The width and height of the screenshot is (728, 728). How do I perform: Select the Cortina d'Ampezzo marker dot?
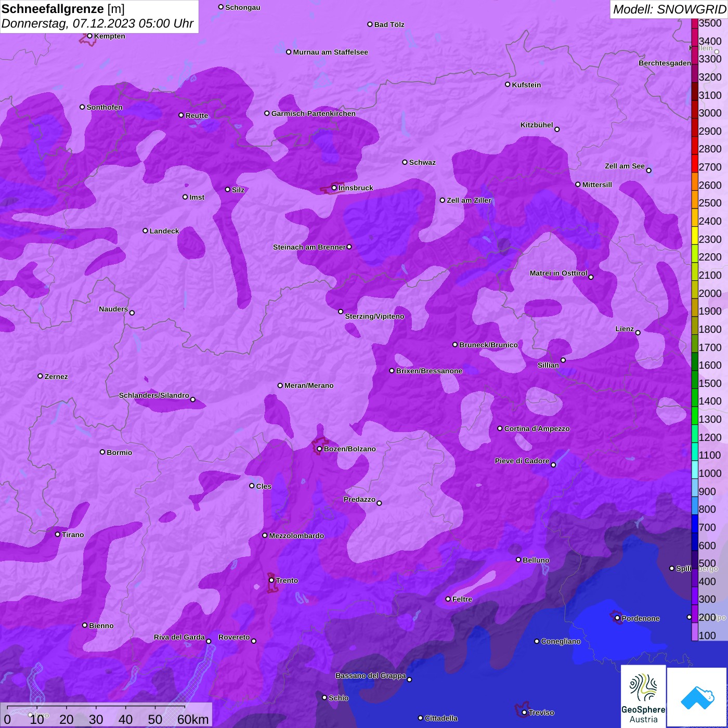tap(500, 428)
